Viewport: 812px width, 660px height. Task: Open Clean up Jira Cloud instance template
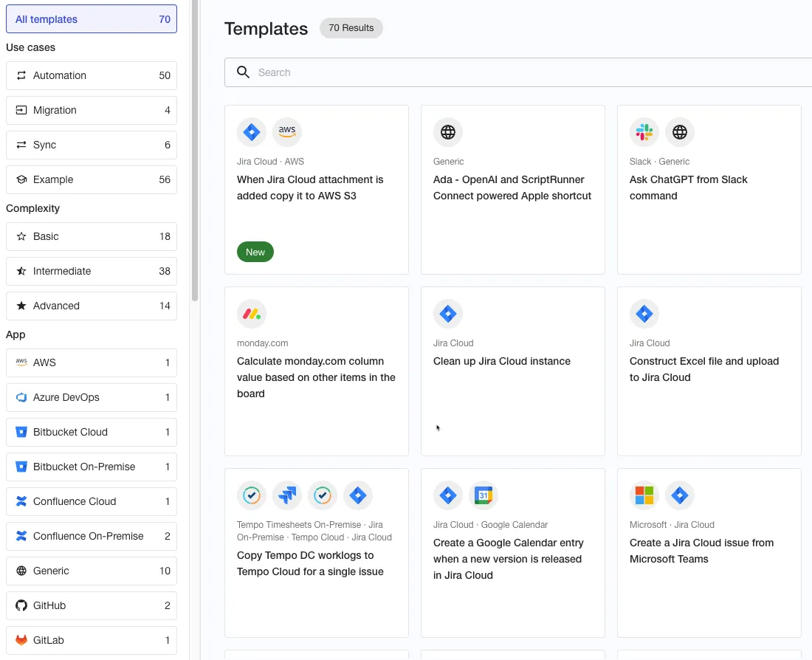click(513, 371)
